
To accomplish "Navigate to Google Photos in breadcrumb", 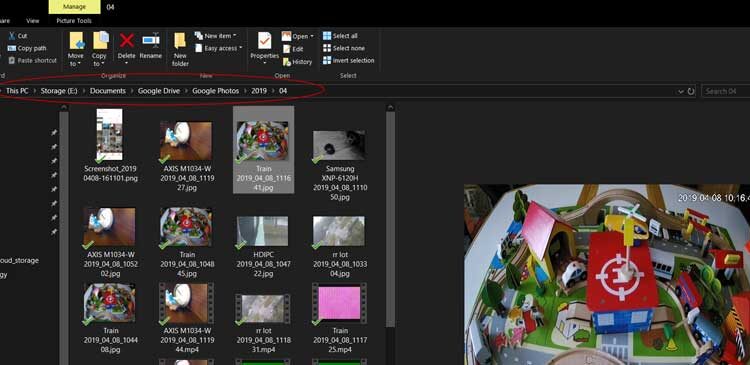I will [215, 91].
